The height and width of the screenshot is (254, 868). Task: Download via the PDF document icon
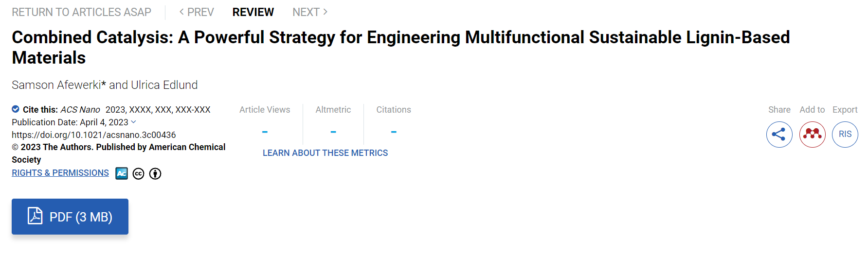pyautogui.click(x=35, y=216)
